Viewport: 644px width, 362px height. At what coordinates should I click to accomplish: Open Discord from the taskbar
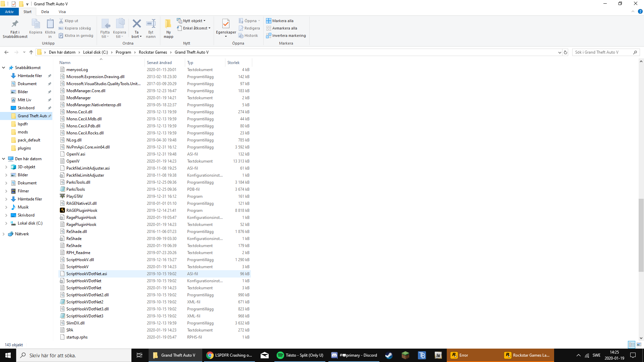tap(354, 355)
